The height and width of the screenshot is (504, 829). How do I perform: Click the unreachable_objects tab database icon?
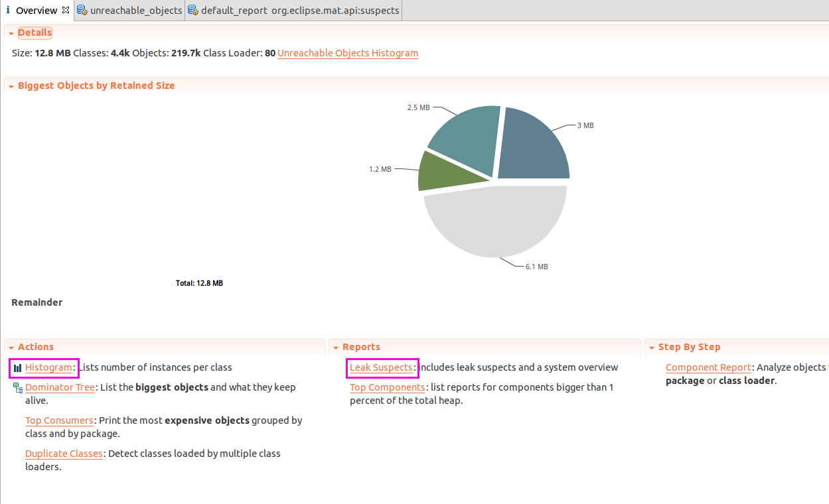click(x=82, y=10)
